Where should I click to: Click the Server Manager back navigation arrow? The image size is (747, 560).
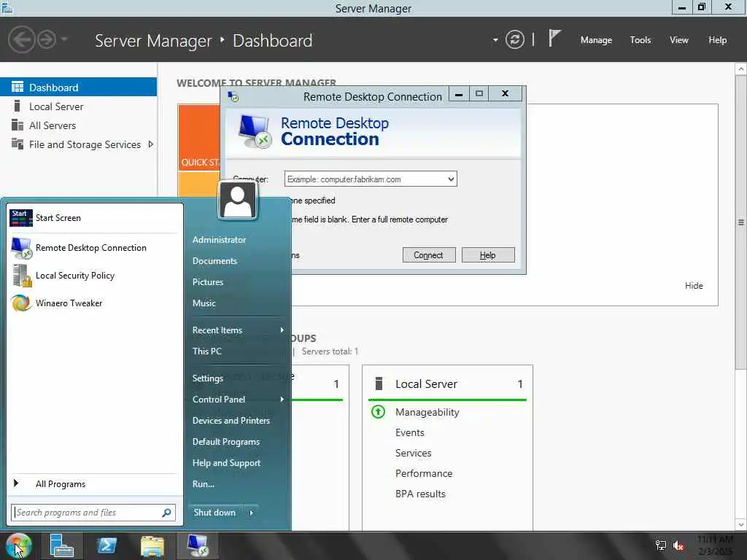click(x=21, y=39)
